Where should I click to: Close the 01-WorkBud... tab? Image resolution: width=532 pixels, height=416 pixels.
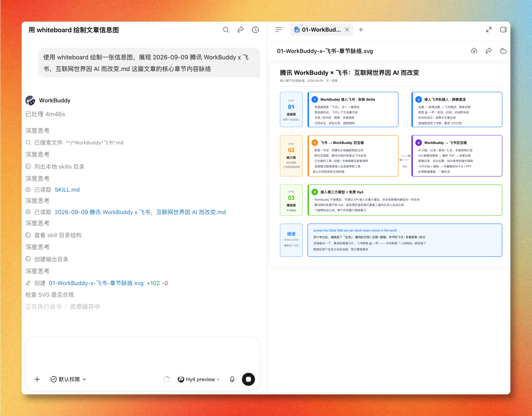347,30
